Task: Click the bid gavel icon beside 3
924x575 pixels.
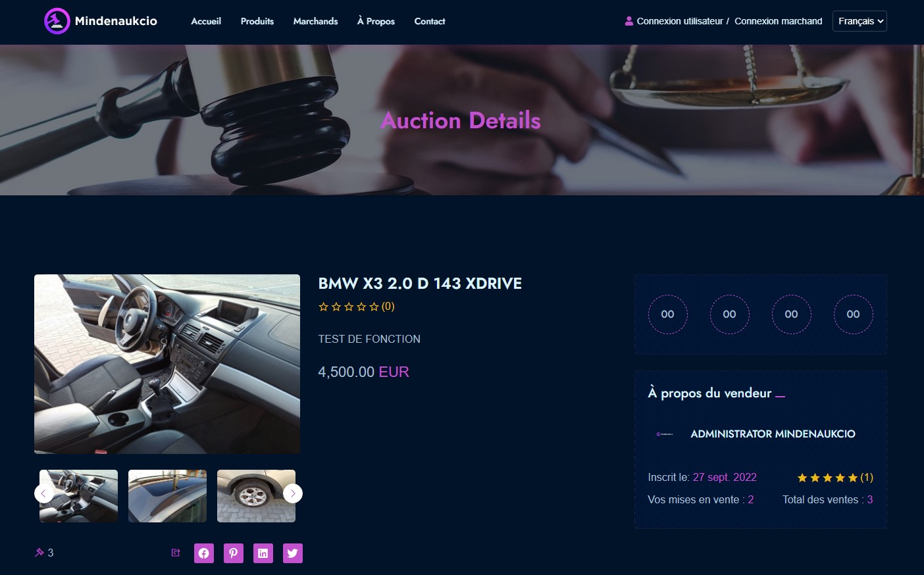Action: [39, 553]
